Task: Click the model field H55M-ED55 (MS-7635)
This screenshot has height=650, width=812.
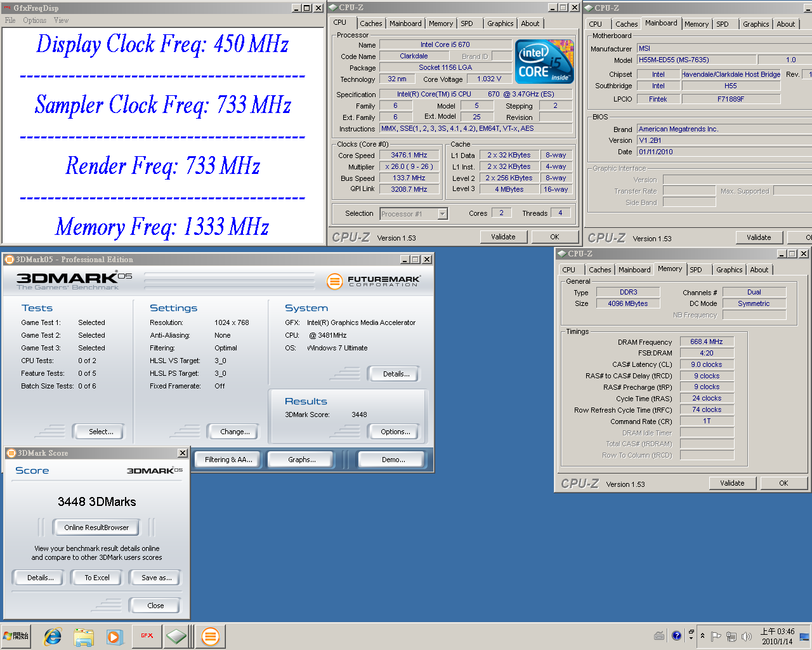Action: (696, 60)
